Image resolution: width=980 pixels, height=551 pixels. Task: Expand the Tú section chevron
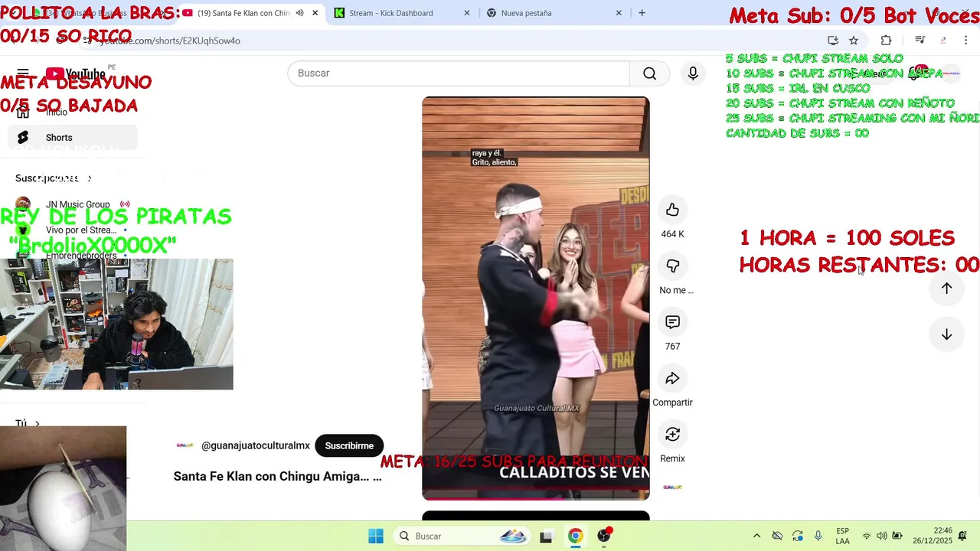(37, 423)
